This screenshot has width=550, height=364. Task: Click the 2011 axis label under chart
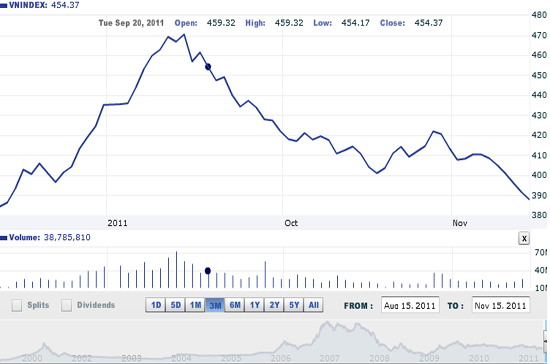[117, 223]
